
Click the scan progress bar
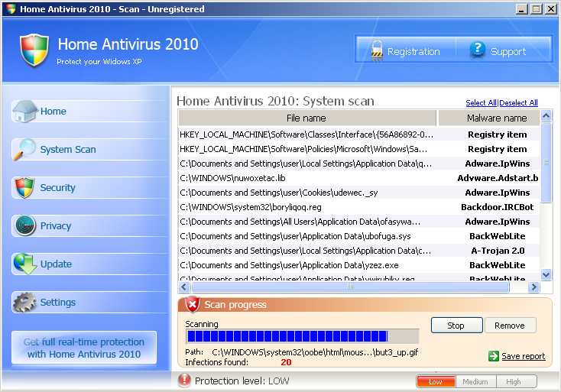tap(303, 336)
